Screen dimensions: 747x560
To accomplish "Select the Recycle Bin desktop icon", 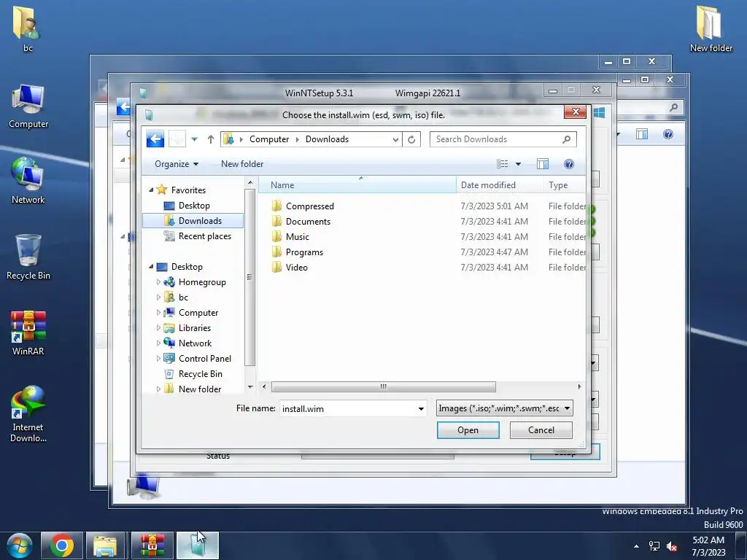I will [28, 257].
